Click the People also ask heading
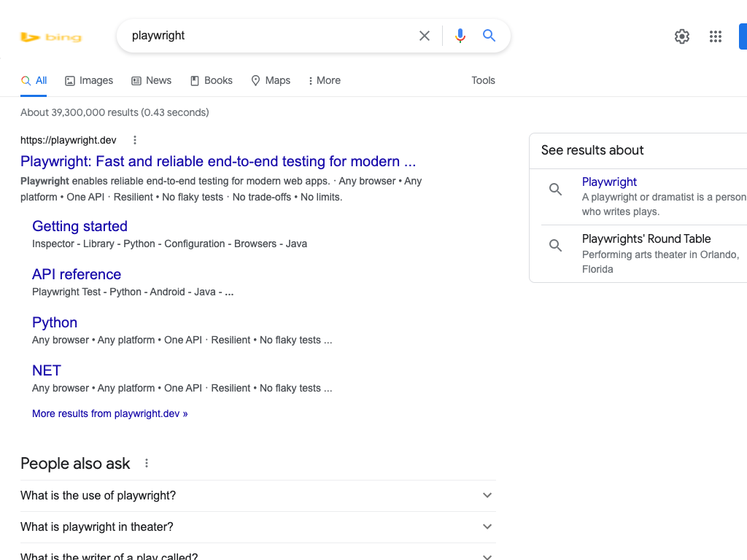 coord(75,463)
